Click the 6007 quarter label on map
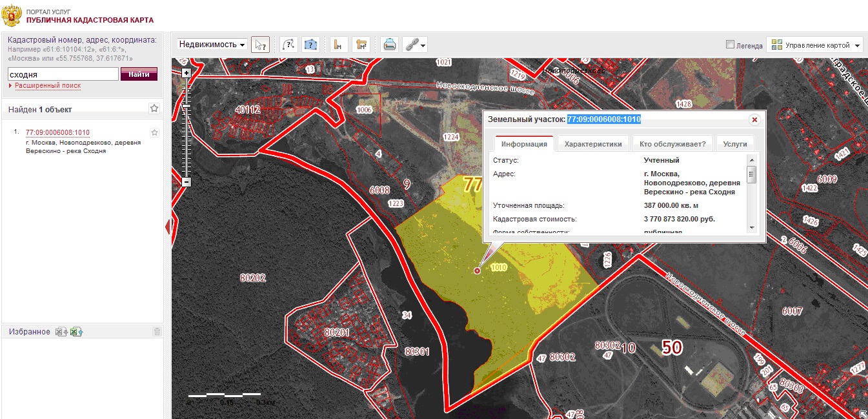 coord(792,311)
